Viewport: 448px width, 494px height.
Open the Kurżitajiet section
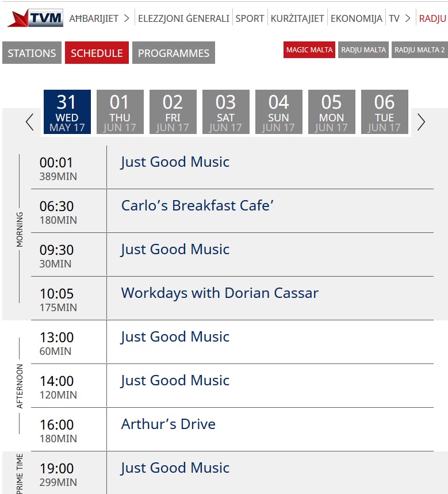click(297, 18)
